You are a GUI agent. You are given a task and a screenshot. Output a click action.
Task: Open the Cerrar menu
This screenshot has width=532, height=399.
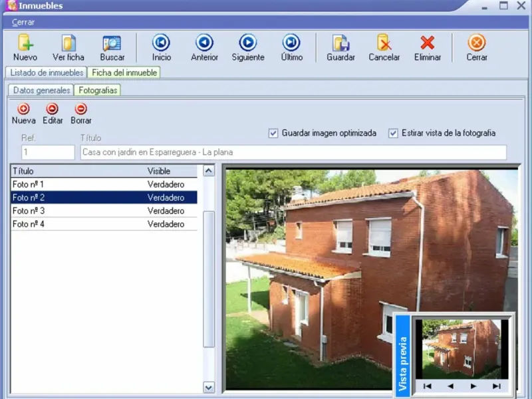(23, 22)
